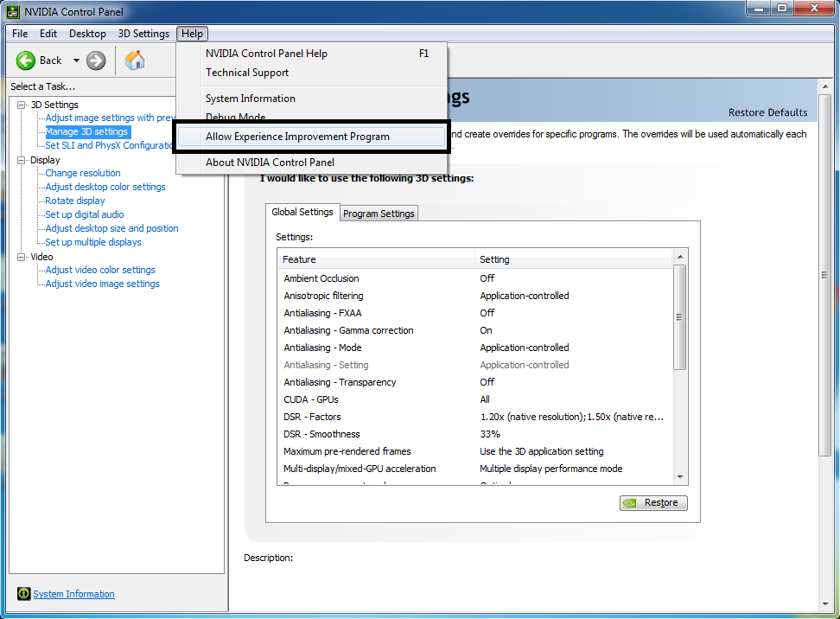840x619 pixels.
Task: Collapse the Display tree node
Action: (x=21, y=160)
